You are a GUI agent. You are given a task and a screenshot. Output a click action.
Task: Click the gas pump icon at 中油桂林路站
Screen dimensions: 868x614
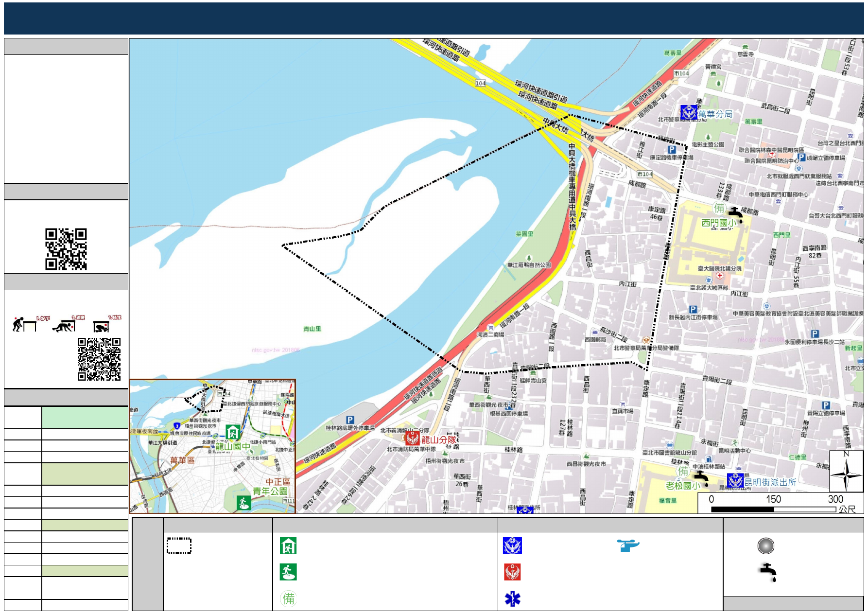point(709,459)
